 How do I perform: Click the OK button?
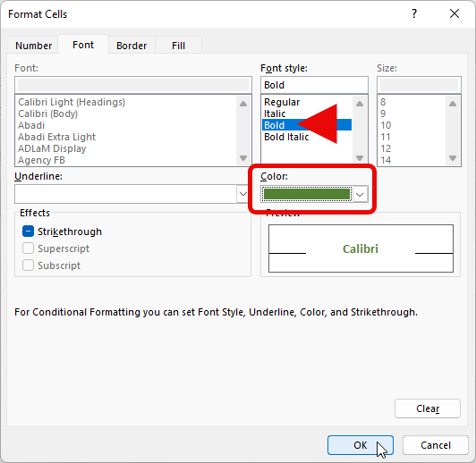pyautogui.click(x=361, y=445)
